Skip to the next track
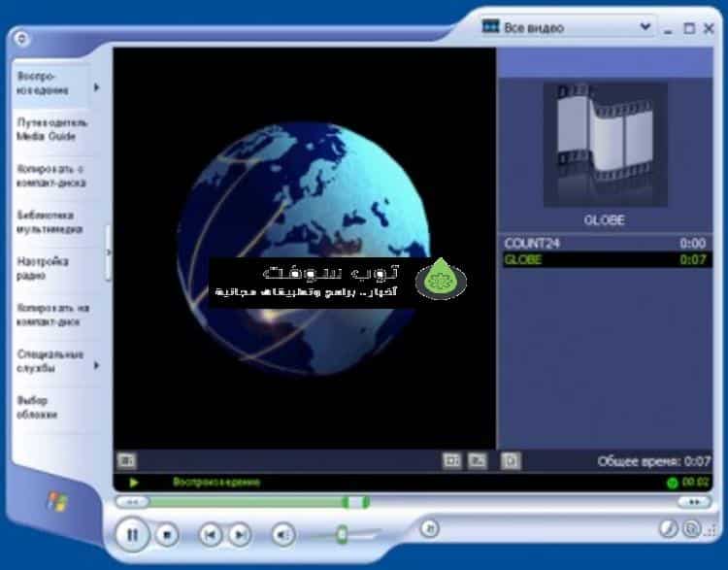 coord(240,535)
